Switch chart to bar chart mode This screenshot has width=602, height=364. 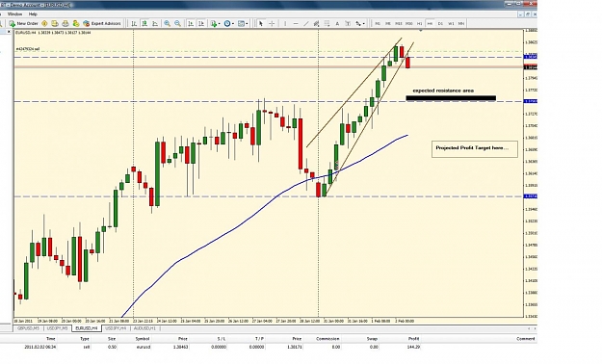134,23
